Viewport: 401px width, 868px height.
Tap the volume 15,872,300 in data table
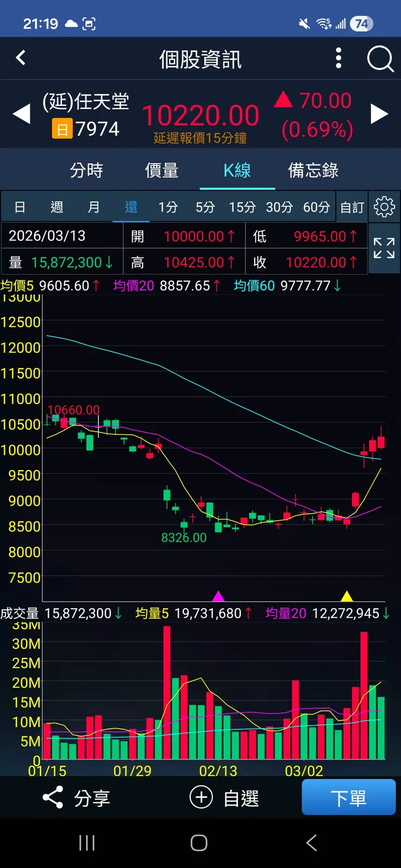coord(66,263)
